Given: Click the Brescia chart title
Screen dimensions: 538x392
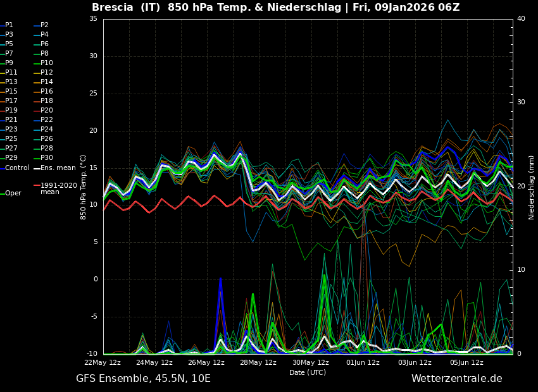Looking at the screenshot, I should tap(275, 7).
